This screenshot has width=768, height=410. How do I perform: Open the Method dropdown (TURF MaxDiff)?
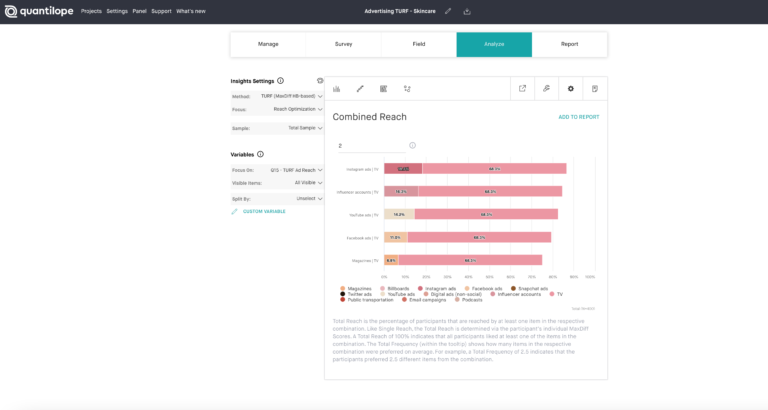pos(290,96)
